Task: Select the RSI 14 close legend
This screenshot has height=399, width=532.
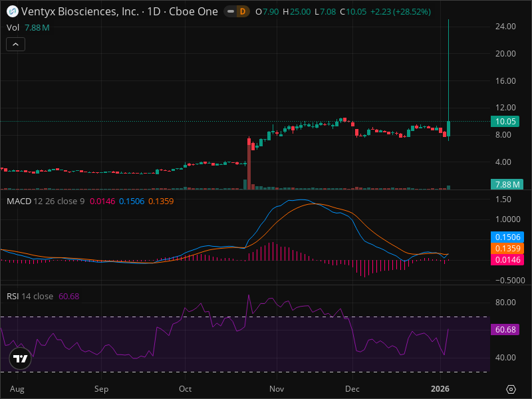Action: 30,296
